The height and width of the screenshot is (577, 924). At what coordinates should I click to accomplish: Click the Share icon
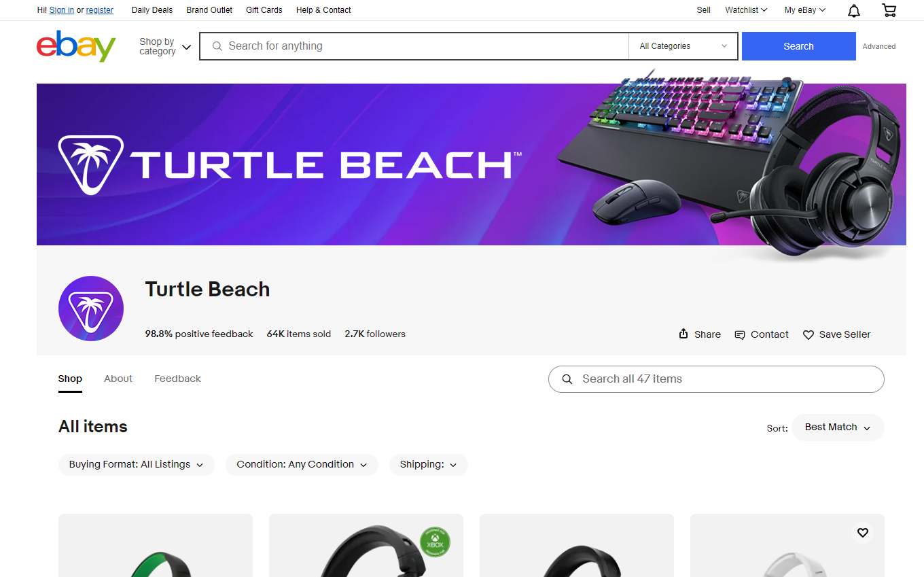click(x=683, y=334)
